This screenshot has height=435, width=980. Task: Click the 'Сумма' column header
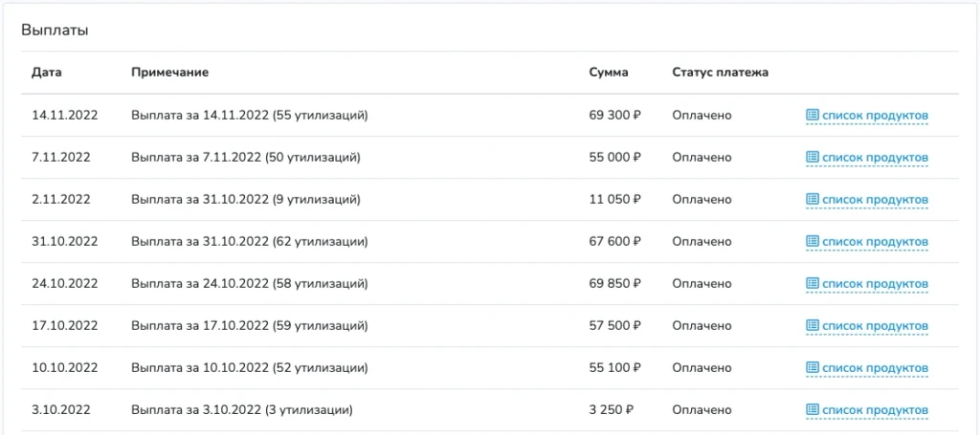(x=609, y=73)
